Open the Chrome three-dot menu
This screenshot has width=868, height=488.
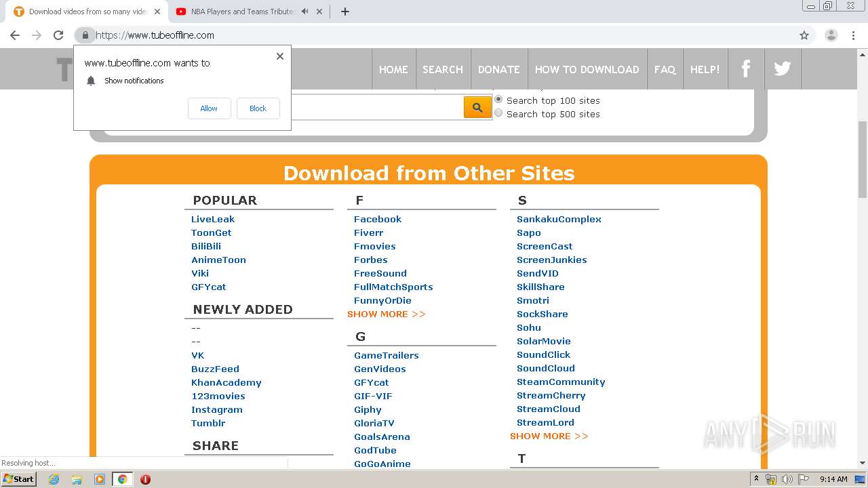pos(853,35)
